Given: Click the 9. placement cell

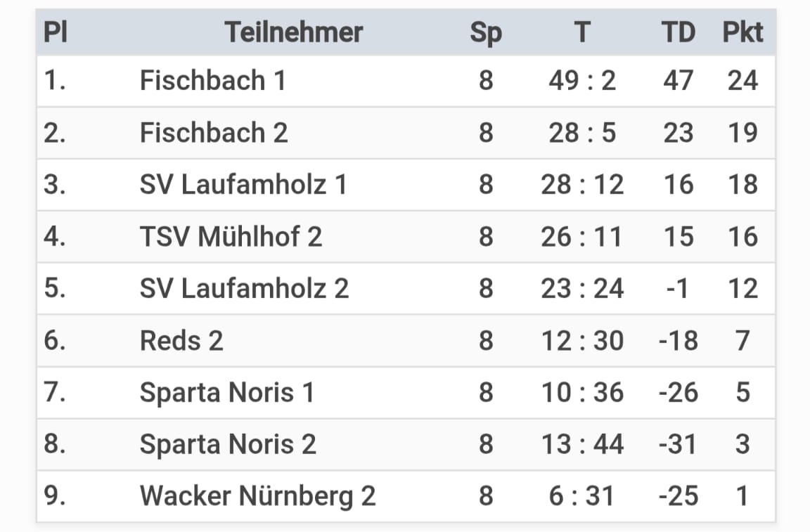Looking at the screenshot, I should [x=55, y=496].
